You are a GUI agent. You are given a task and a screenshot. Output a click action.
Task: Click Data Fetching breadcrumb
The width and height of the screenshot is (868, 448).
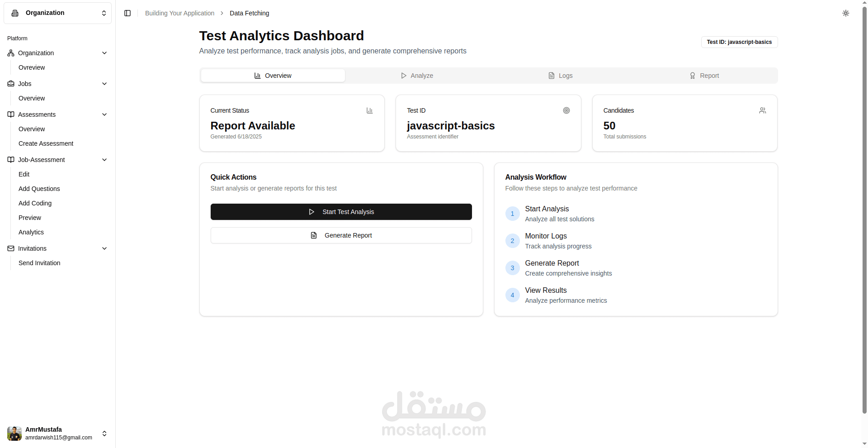tap(249, 13)
